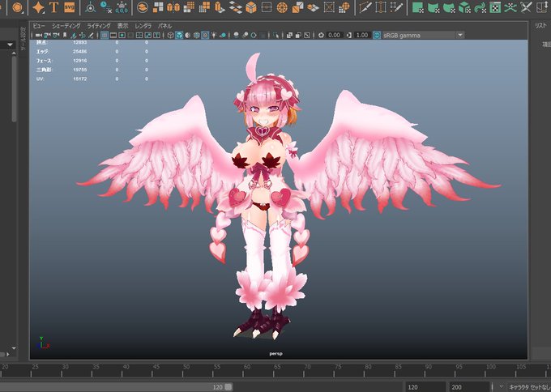Open the sRGB gamma dropdown arrow
This screenshot has width=551, height=392.
[460, 35]
